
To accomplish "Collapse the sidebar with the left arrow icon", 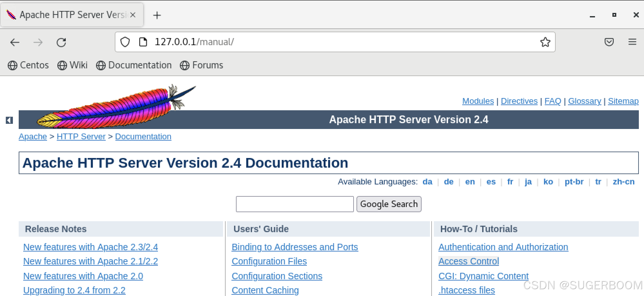I will pos(9,120).
